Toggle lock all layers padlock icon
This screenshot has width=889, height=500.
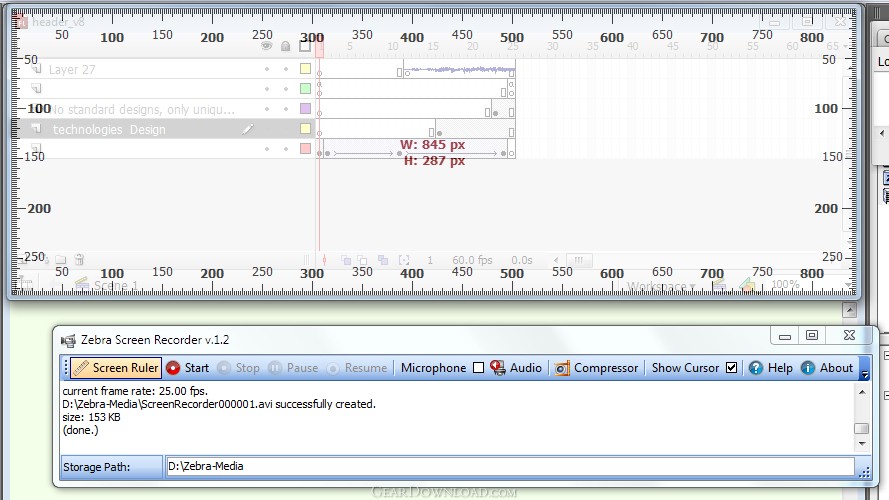coord(286,46)
